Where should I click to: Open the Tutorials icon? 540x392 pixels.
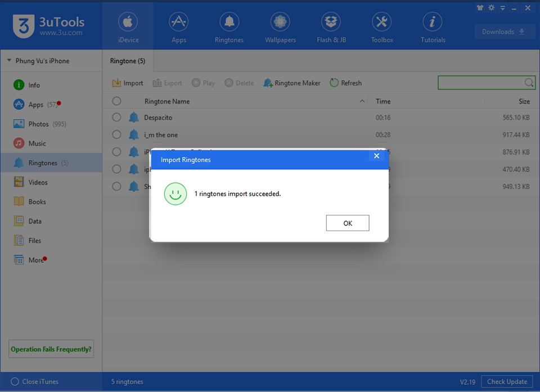click(x=433, y=28)
